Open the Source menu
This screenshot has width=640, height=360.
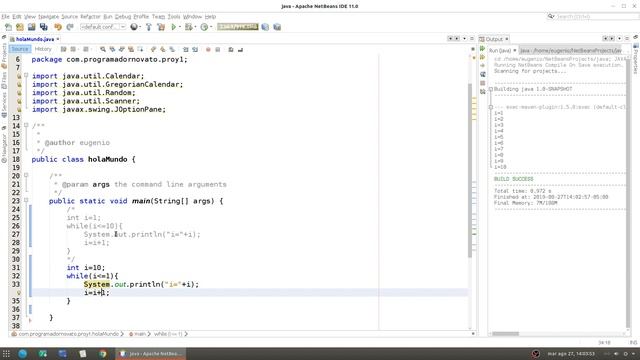69,17
